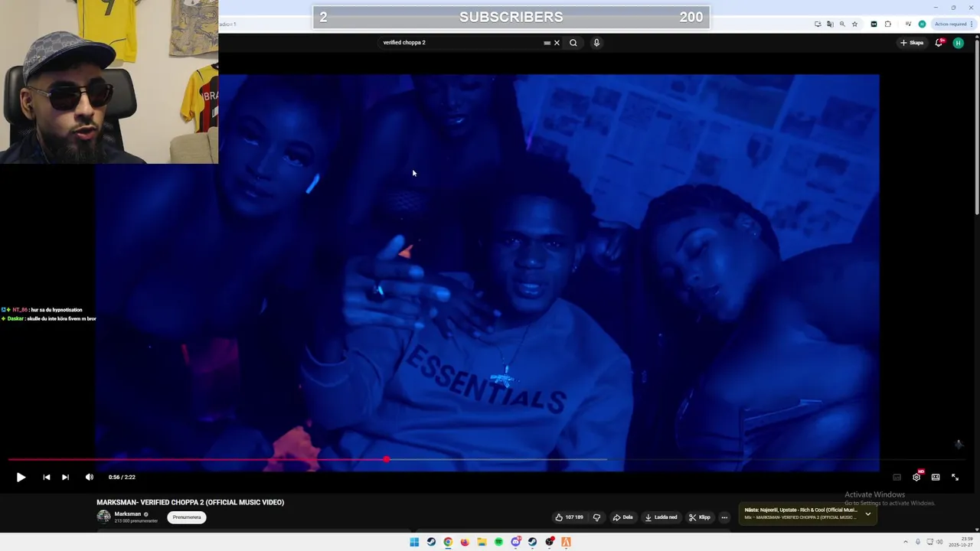
Task: Open the Chrome extensions puzzle icon
Action: click(888, 24)
